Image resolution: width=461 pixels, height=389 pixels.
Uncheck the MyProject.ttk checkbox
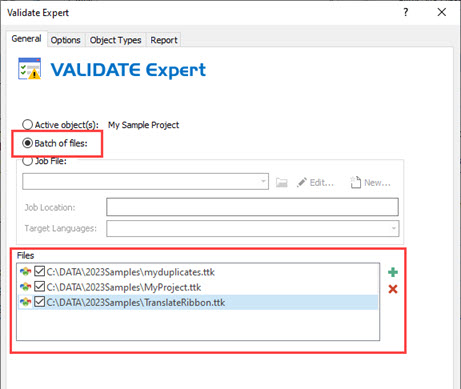pos(40,286)
